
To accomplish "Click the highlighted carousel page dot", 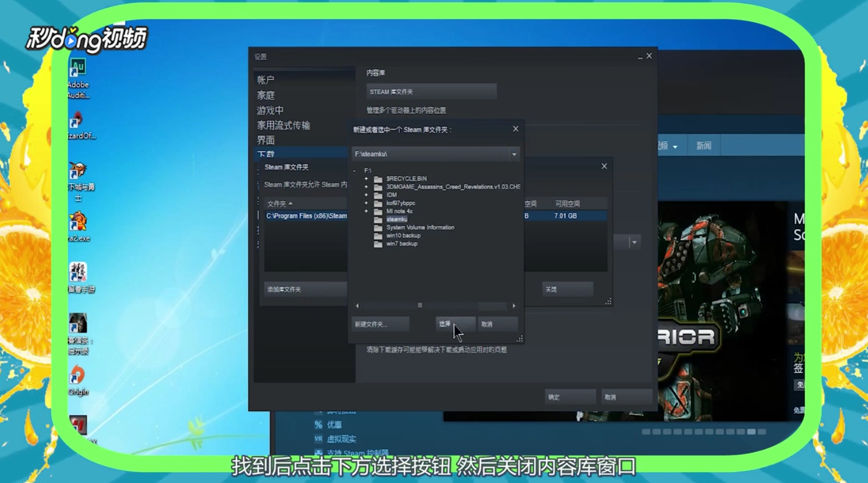I will coord(751,432).
